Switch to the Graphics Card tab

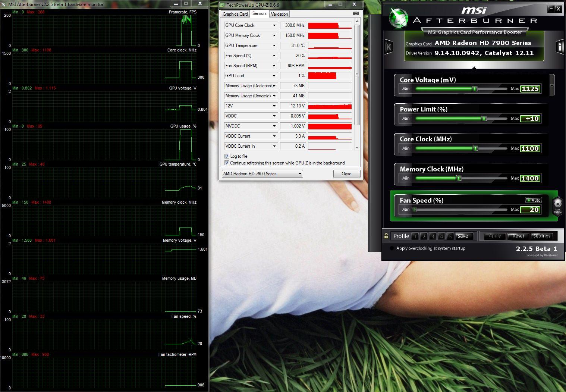[x=235, y=14]
